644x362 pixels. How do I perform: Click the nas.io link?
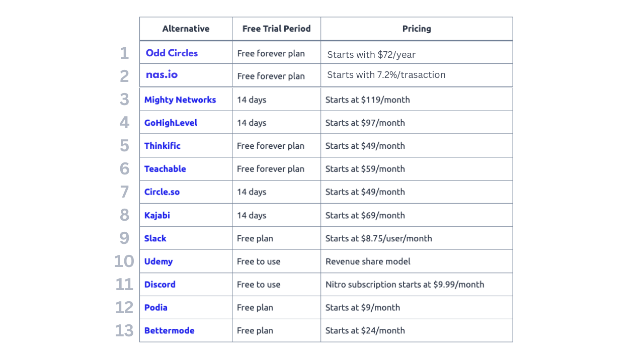pos(162,75)
